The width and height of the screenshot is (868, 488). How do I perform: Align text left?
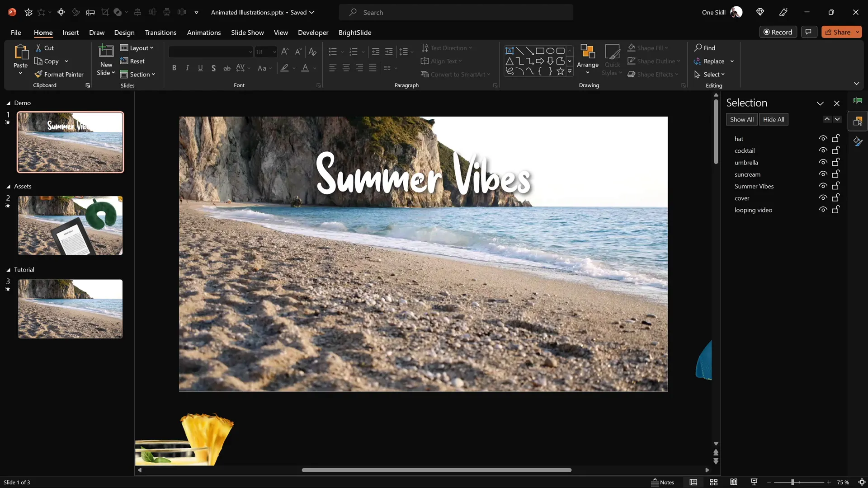[x=333, y=68]
